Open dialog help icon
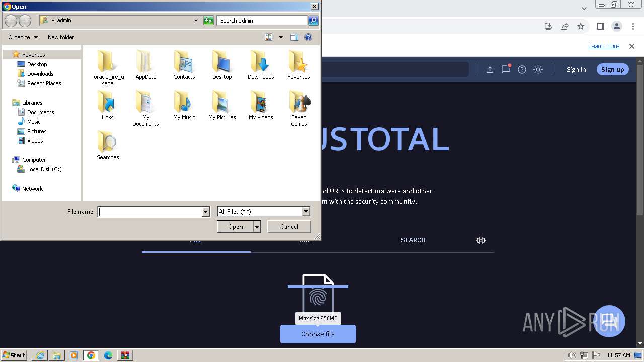This screenshot has width=644, height=362. point(308,37)
